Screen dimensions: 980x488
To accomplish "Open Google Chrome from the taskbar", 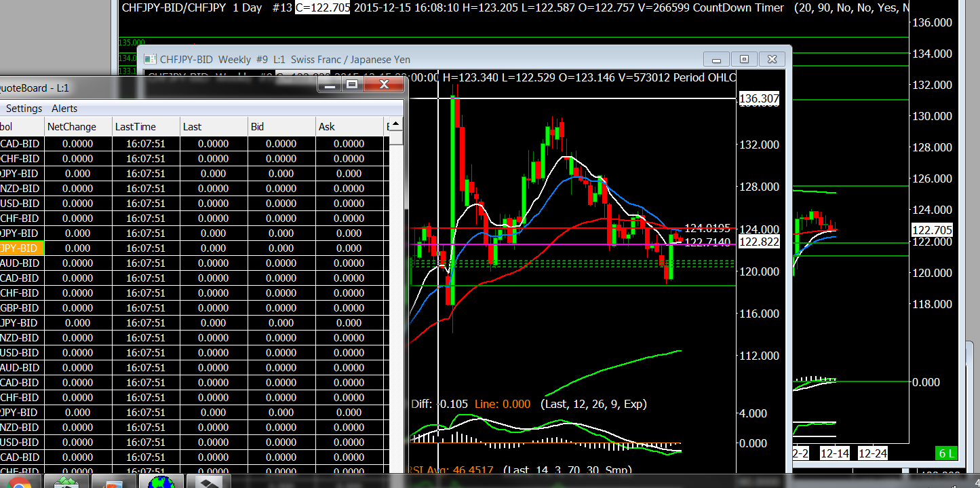I will click(18, 483).
